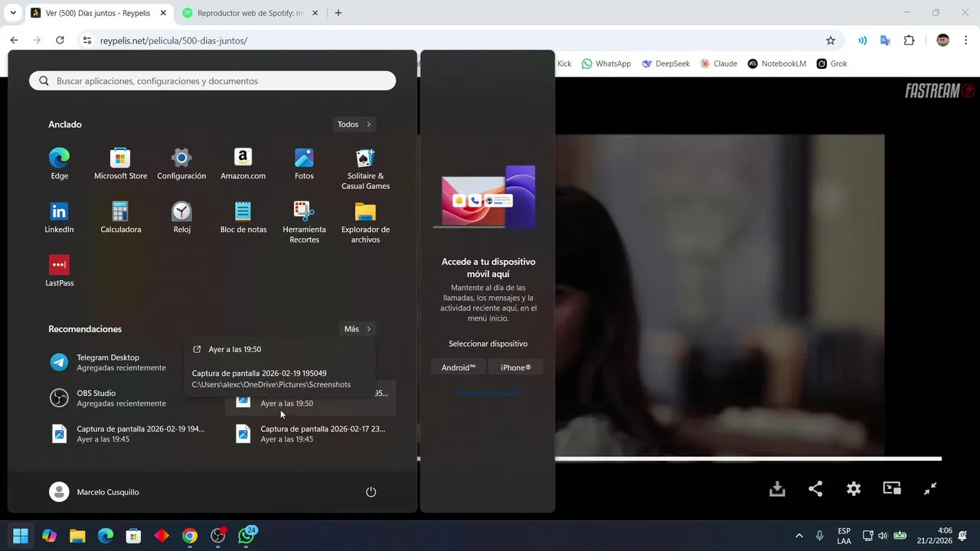Open the Reloj clock app

click(181, 218)
